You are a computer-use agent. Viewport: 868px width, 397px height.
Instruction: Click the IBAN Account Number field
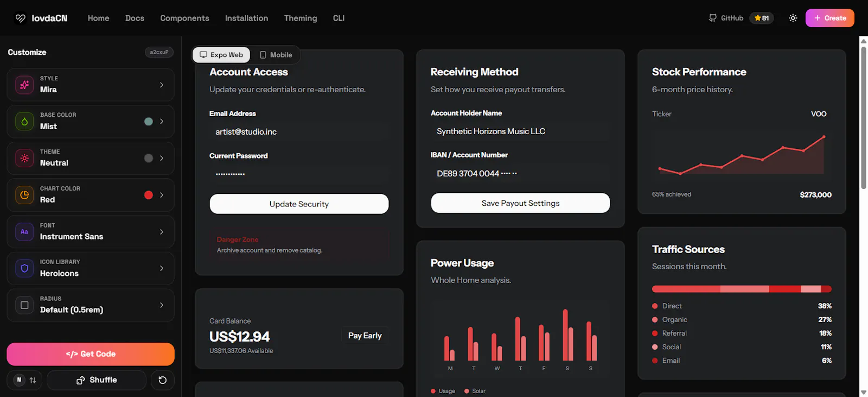[520, 173]
